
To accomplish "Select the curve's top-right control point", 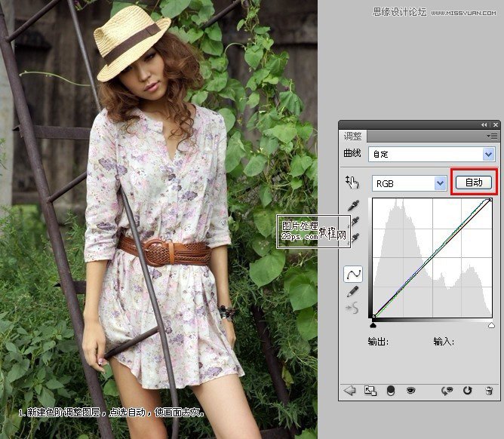I will [x=490, y=200].
